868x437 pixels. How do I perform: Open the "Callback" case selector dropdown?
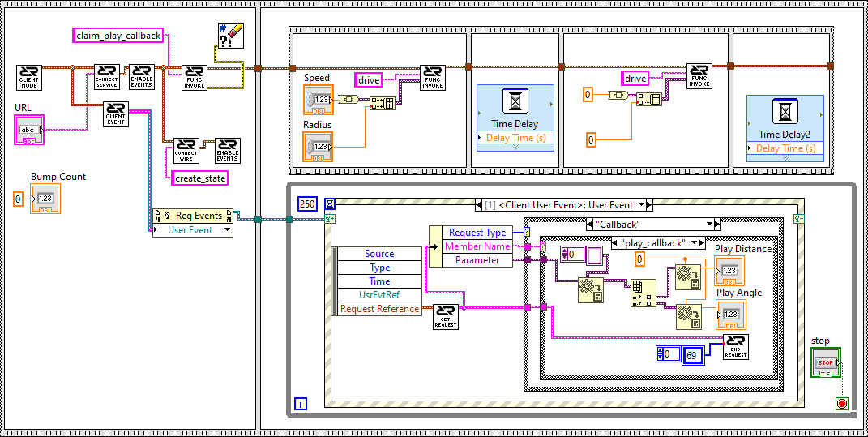(x=710, y=225)
